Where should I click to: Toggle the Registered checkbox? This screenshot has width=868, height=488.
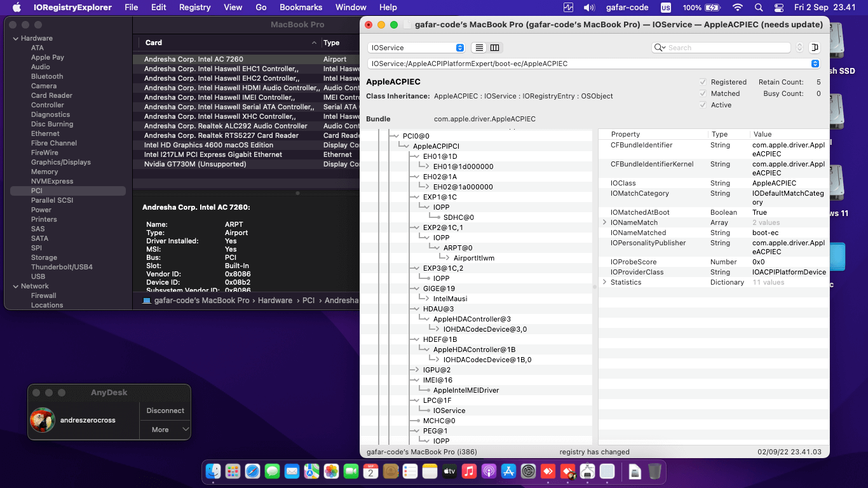tap(703, 82)
